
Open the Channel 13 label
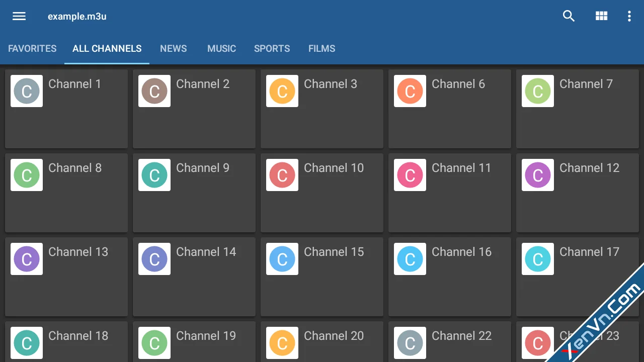tap(78, 252)
